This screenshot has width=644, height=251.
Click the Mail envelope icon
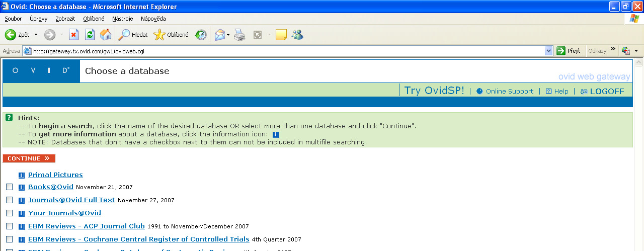219,35
